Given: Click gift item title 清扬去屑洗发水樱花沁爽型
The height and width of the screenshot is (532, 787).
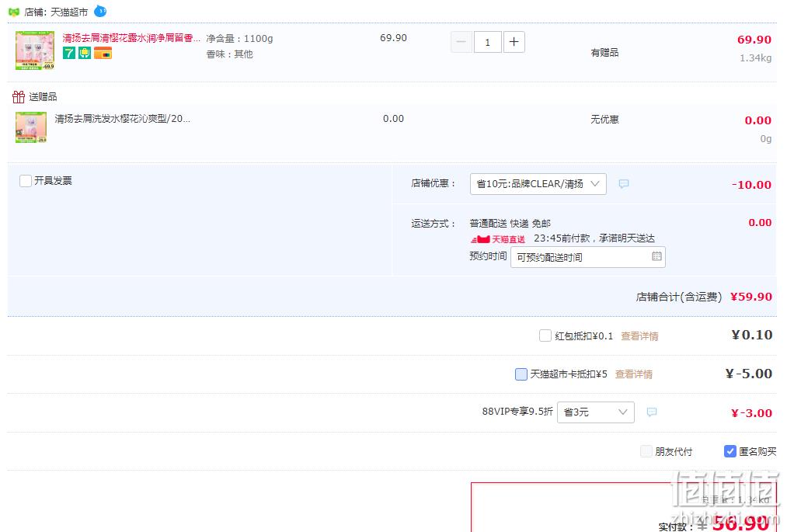Looking at the screenshot, I should pyautogui.click(x=123, y=119).
